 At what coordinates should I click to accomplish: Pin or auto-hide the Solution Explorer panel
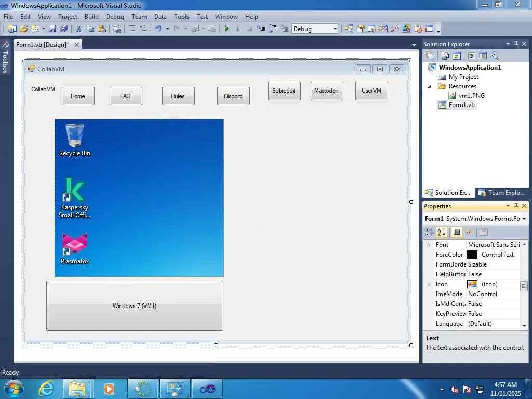(x=516, y=44)
